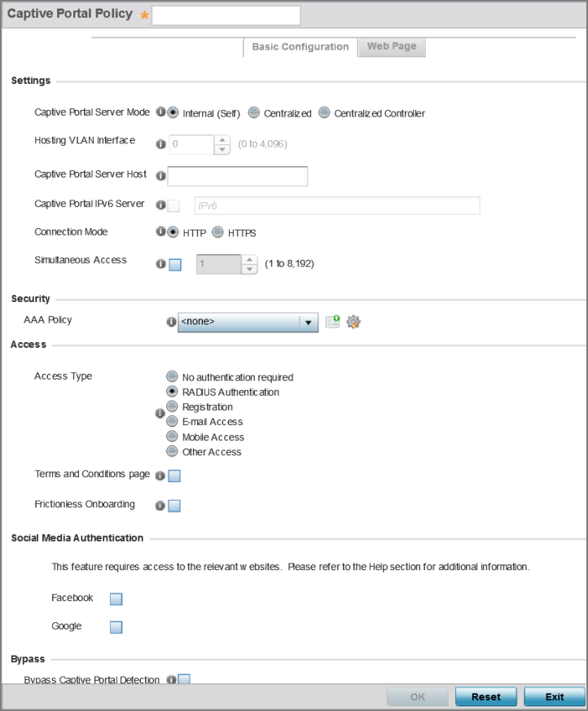This screenshot has height=711, width=588.
Task: Increase Simultaneous Access count
Action: pyautogui.click(x=249, y=259)
